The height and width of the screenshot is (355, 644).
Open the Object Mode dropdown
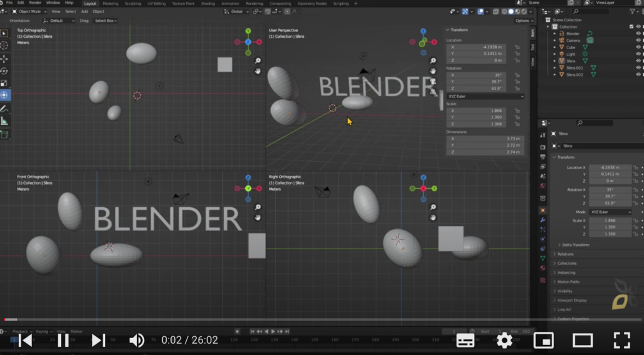click(29, 11)
